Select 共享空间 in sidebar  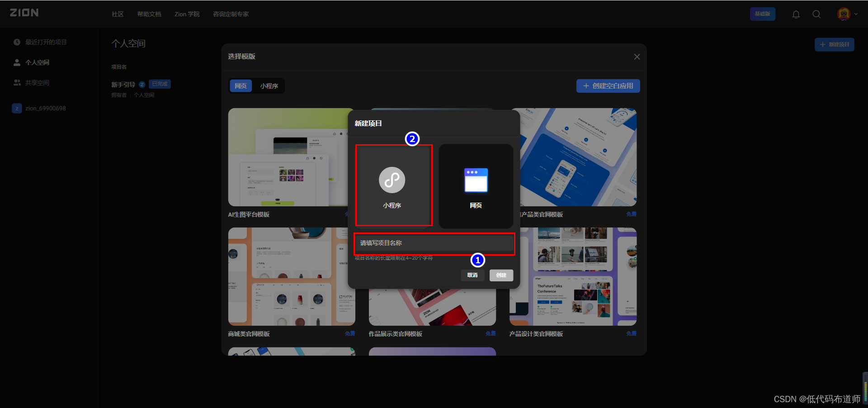[x=38, y=83]
